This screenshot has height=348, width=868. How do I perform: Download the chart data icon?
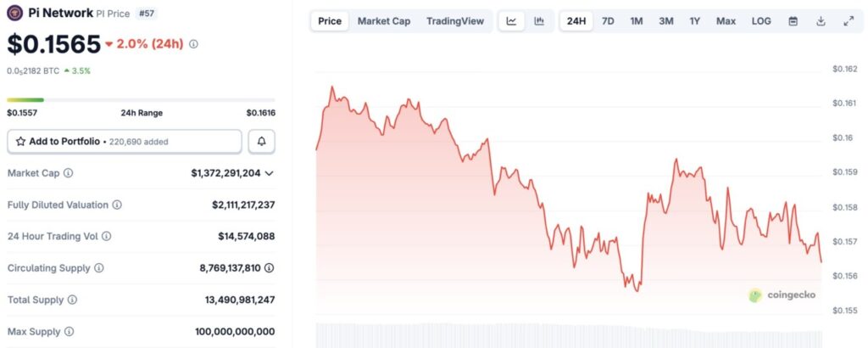point(821,21)
